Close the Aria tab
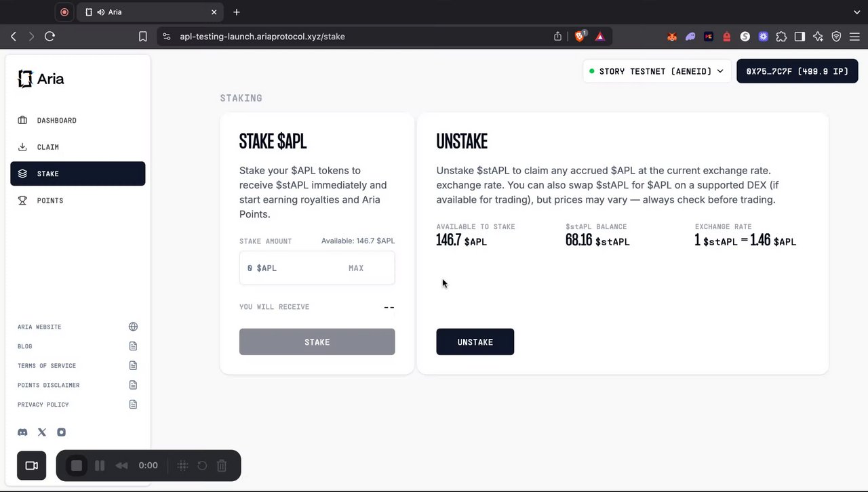The width and height of the screenshot is (868, 492). (x=214, y=12)
